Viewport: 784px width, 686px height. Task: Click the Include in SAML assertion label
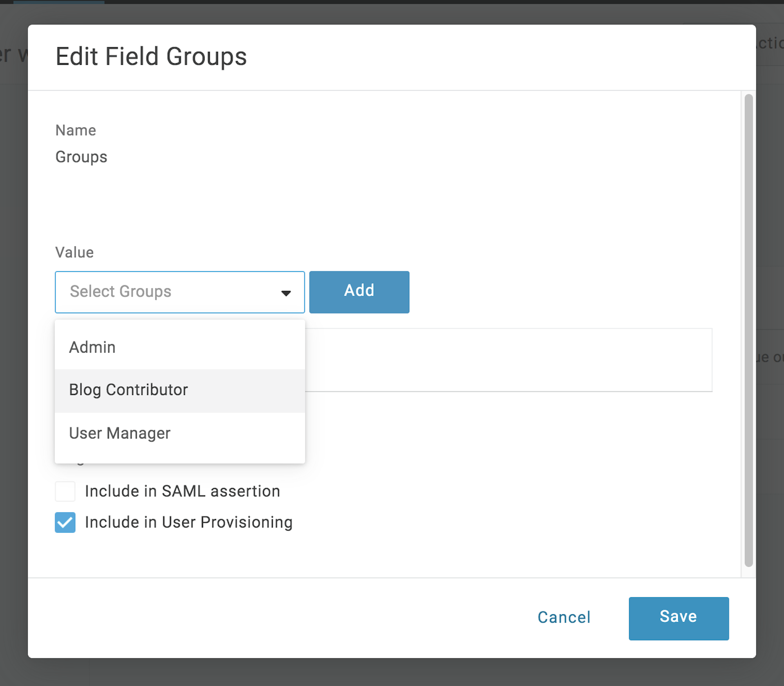182,491
